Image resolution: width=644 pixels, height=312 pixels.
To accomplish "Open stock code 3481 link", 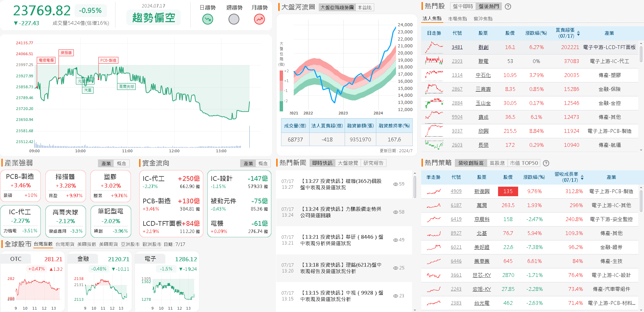I will click(457, 47).
